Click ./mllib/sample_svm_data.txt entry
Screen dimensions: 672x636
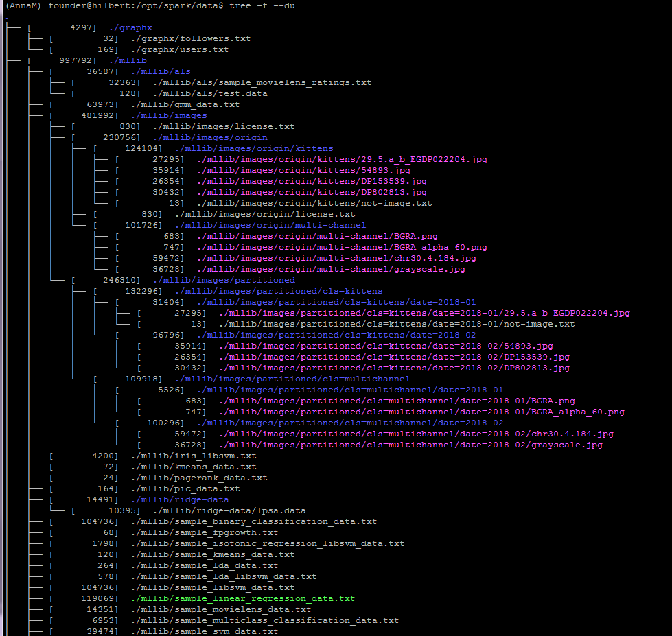205,631
